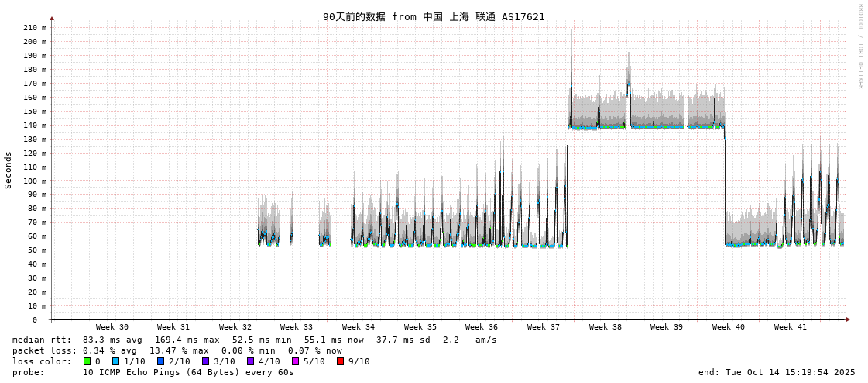868x383 pixels.
Task: Click the end timestamp Tue Oct 14
Action: (x=776, y=372)
